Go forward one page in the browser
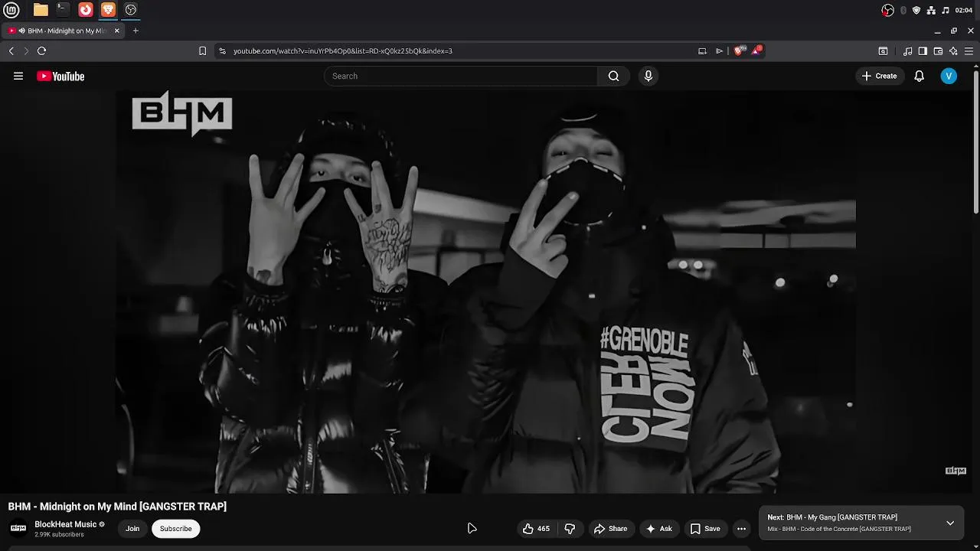980x551 pixels. [x=26, y=51]
